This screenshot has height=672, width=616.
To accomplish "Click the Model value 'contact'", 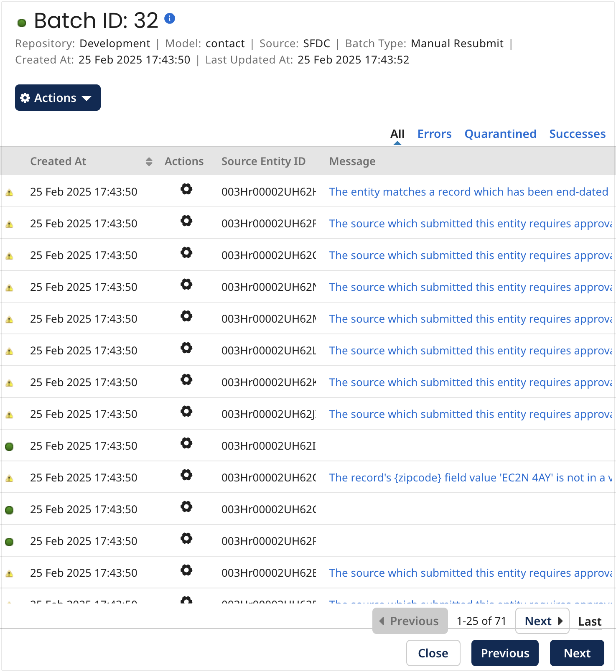I will [x=225, y=43].
